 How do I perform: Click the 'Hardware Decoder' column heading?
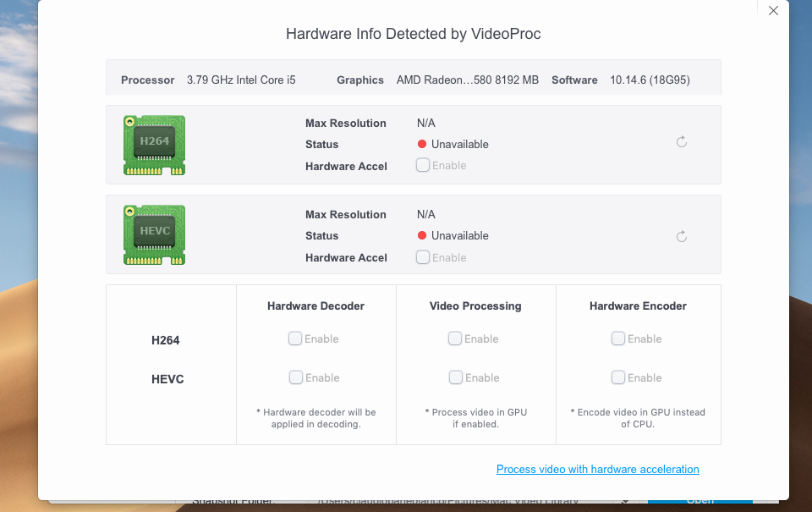coord(315,306)
